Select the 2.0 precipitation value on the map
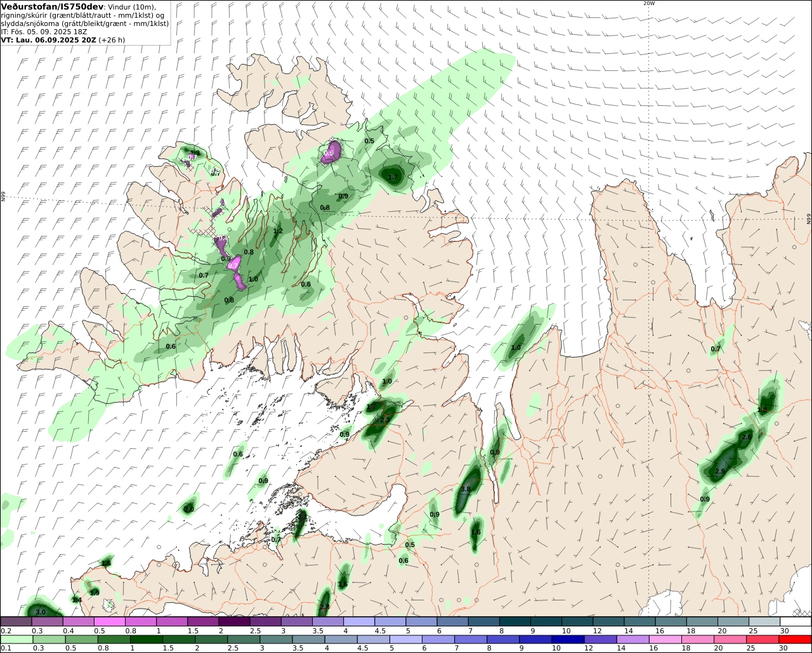 188,509
